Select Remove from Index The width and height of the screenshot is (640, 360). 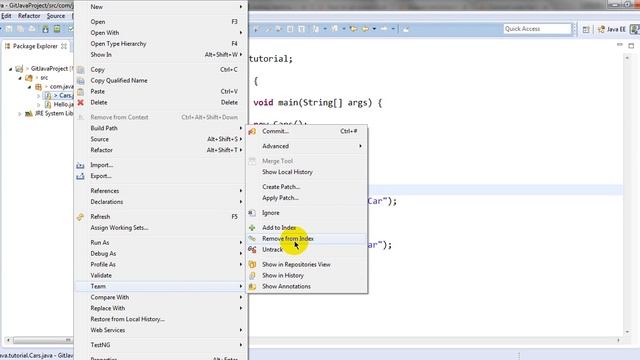pos(306,239)
